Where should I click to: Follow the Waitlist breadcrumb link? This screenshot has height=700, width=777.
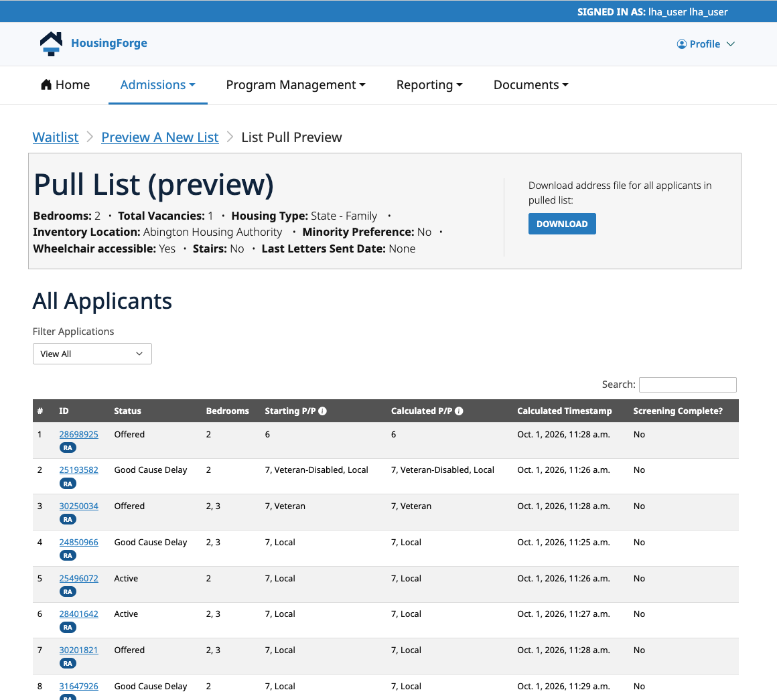(x=56, y=137)
